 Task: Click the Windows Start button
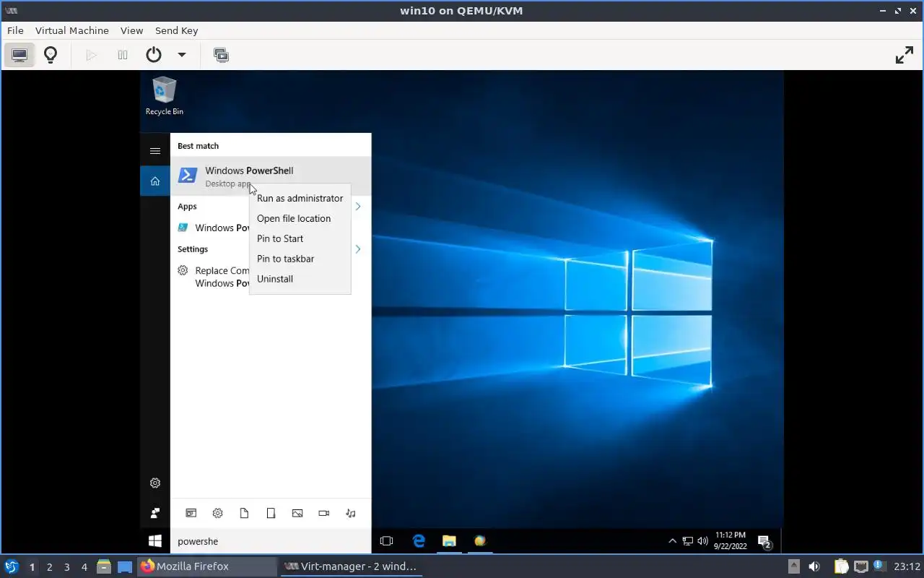[x=154, y=541]
